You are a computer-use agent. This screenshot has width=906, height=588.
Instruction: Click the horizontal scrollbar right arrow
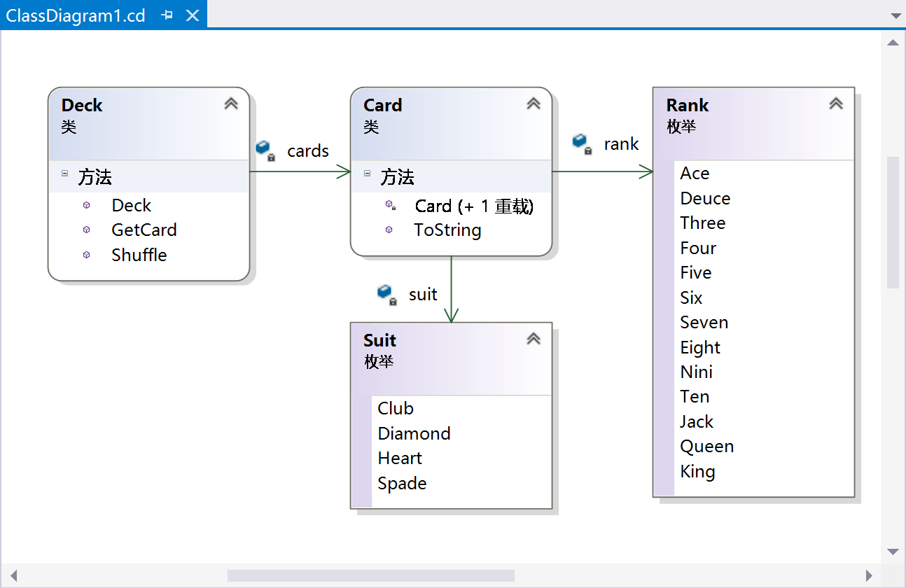(x=869, y=575)
